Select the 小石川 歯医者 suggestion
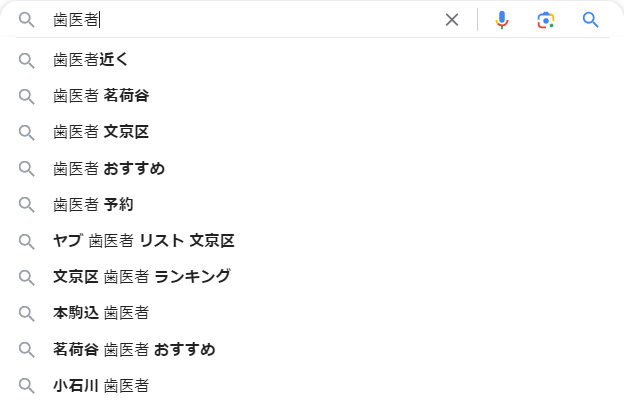 pyautogui.click(x=312, y=386)
